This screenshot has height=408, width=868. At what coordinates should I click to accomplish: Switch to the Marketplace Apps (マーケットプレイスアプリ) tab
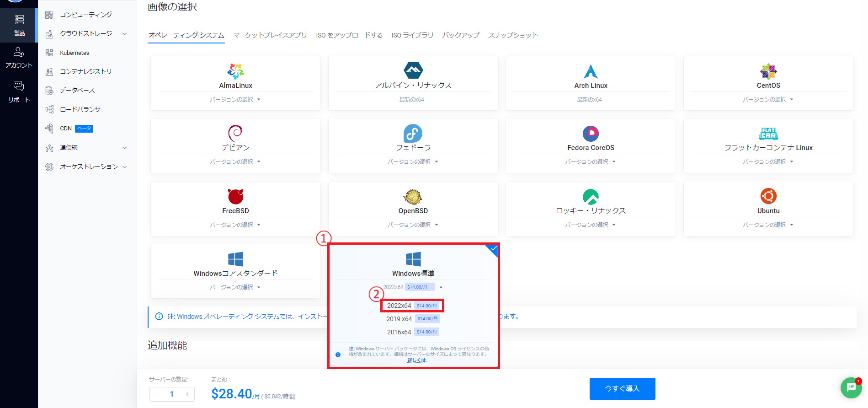coord(270,35)
